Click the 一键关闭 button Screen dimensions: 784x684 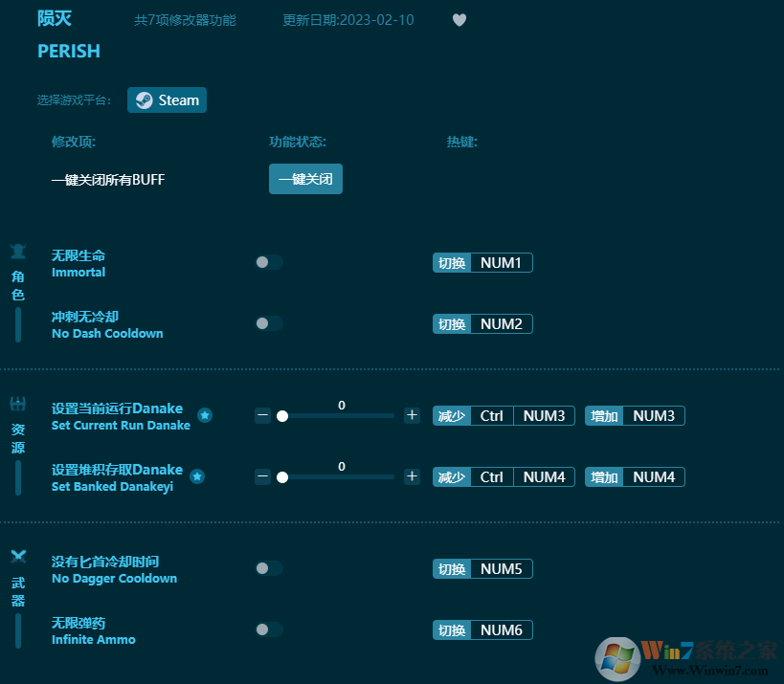tap(305, 179)
